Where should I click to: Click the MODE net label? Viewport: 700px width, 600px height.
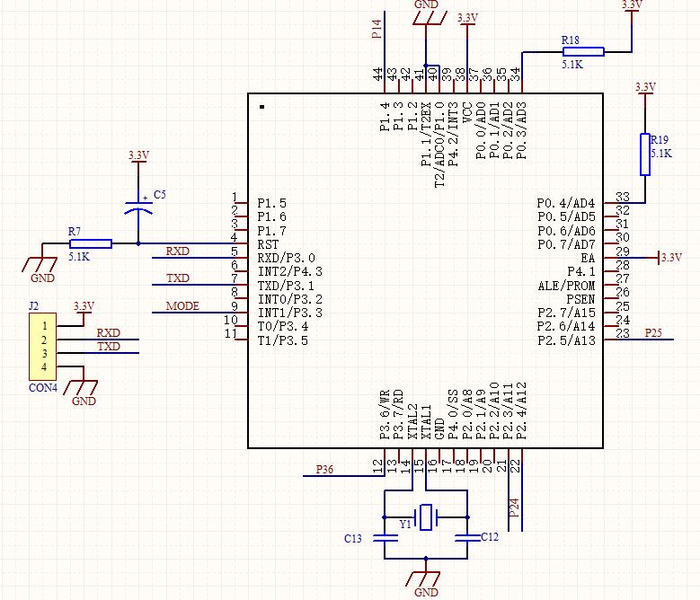tap(182, 306)
